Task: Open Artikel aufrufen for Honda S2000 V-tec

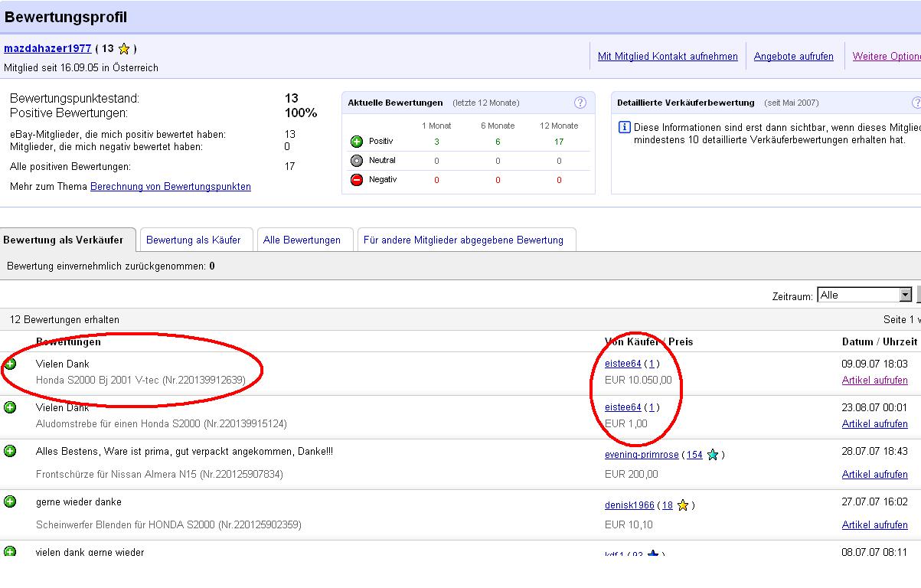Action: click(x=874, y=381)
